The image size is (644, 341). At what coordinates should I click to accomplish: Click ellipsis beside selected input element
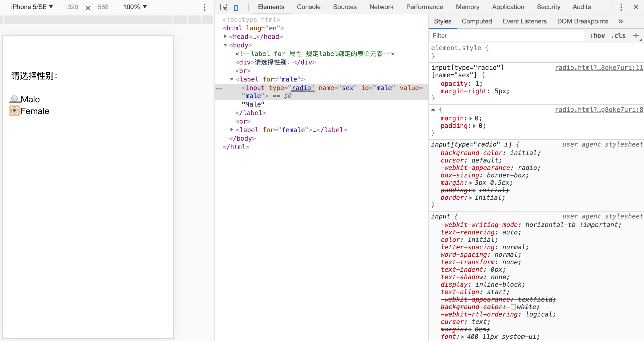click(x=219, y=88)
